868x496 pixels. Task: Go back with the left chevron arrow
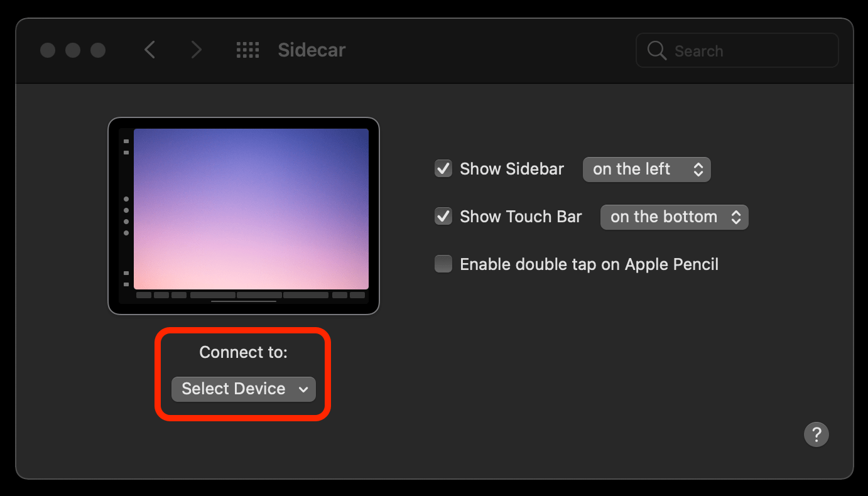(149, 50)
